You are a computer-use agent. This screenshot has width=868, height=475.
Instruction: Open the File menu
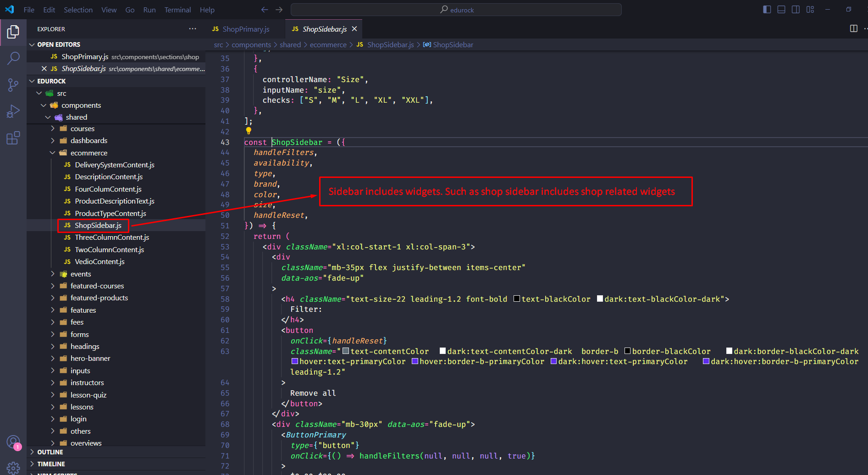tap(29, 10)
